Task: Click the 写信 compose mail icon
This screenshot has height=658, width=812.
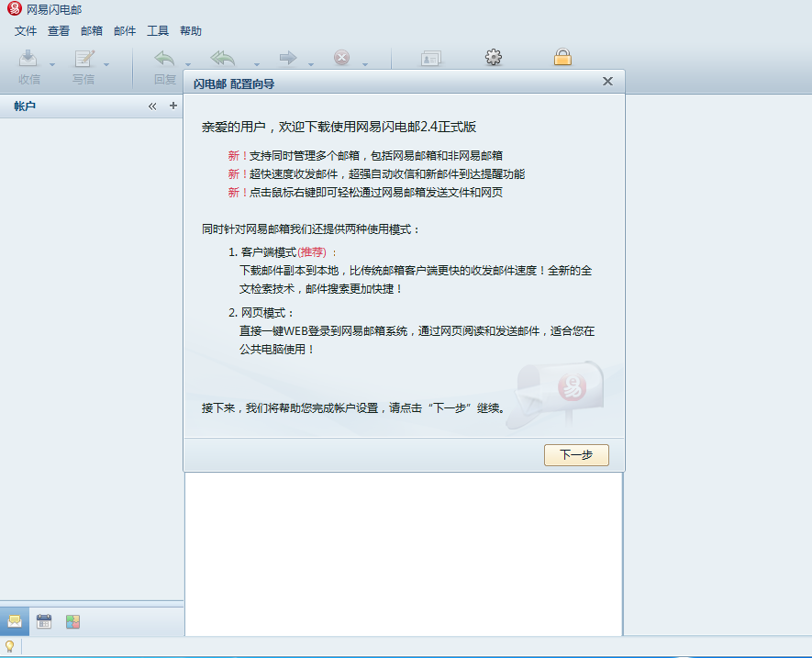Action: (x=83, y=58)
